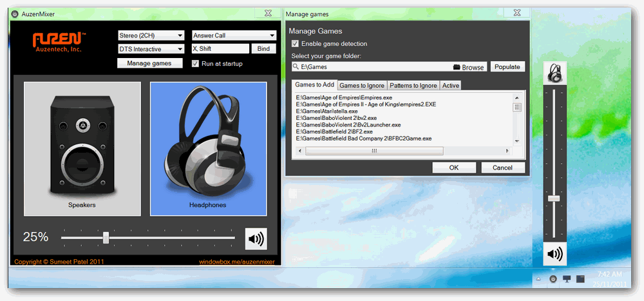This screenshot has width=644, height=301.
Task: Close the AuzenMixer window
Action: (x=268, y=13)
